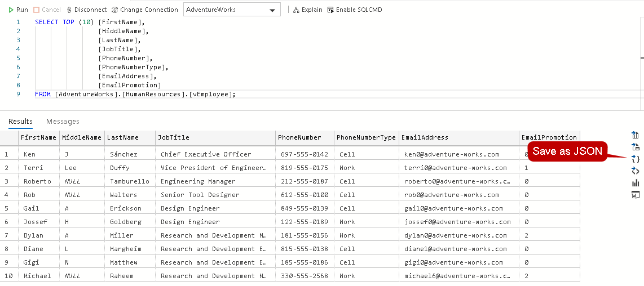This screenshot has height=286, width=644.
Task: Enable SQLCMD mode
Action: [355, 10]
